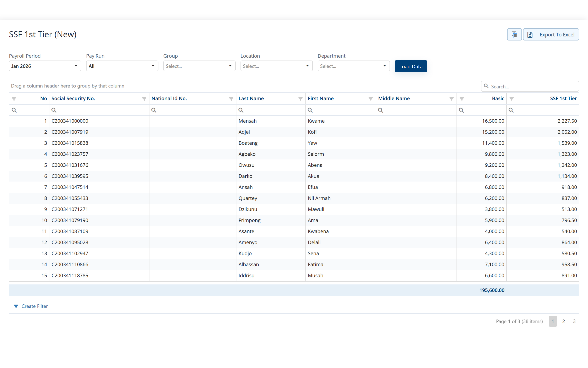The width and height of the screenshot is (588, 368).
Task: Select current page 1 in pager
Action: coord(552,321)
